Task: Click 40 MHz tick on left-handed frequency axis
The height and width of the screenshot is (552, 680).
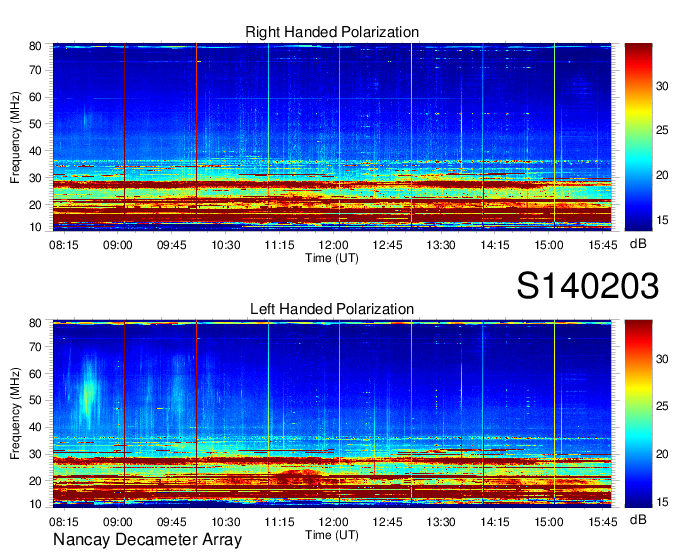Action: [35, 427]
